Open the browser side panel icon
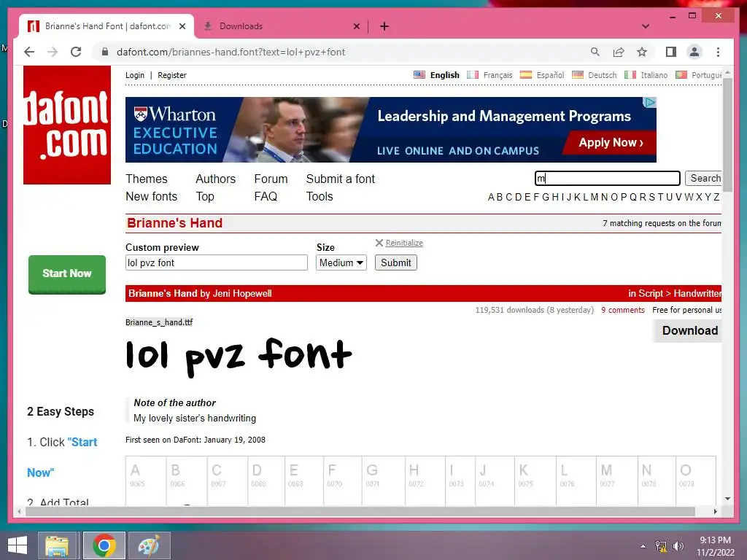The height and width of the screenshot is (560, 747). coord(671,52)
